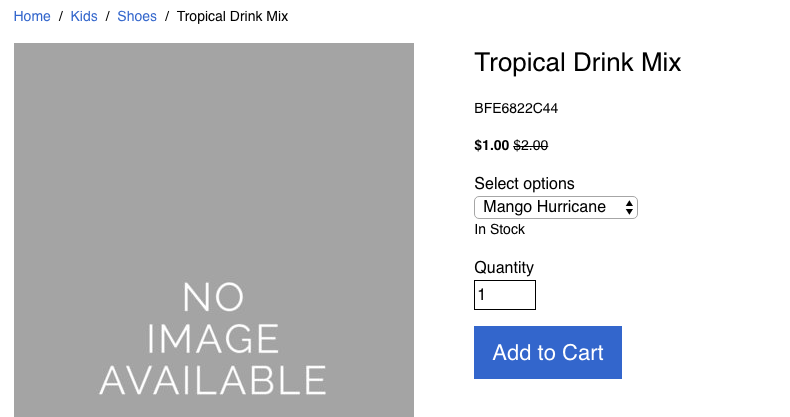790x417 pixels.
Task: Click the slash separator after Shoes
Action: pos(167,17)
